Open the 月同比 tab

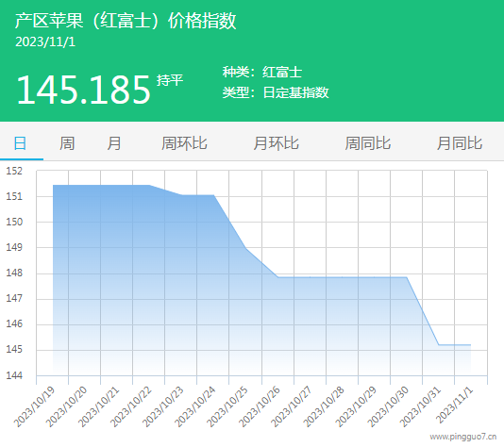pyautogui.click(x=460, y=143)
